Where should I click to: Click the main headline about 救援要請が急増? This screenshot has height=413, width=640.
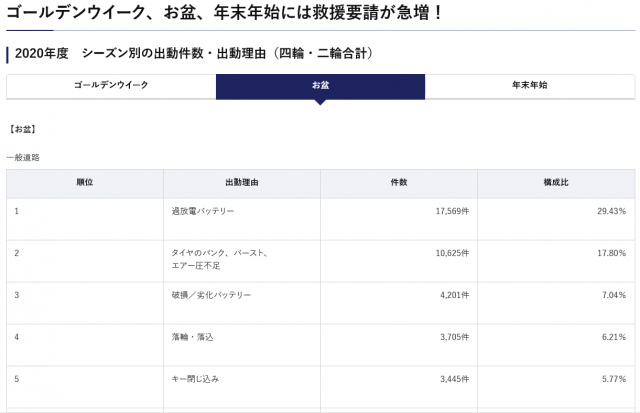click(x=226, y=15)
